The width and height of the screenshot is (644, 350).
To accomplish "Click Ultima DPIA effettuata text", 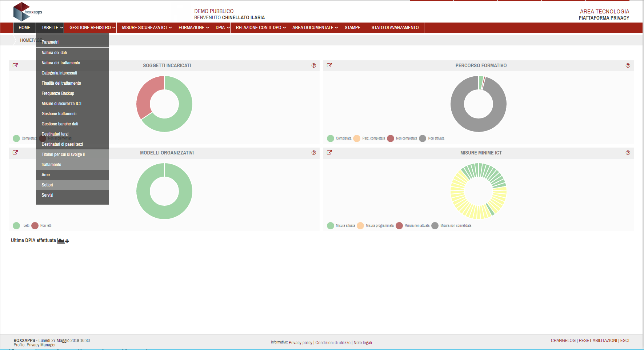I will [33, 241].
